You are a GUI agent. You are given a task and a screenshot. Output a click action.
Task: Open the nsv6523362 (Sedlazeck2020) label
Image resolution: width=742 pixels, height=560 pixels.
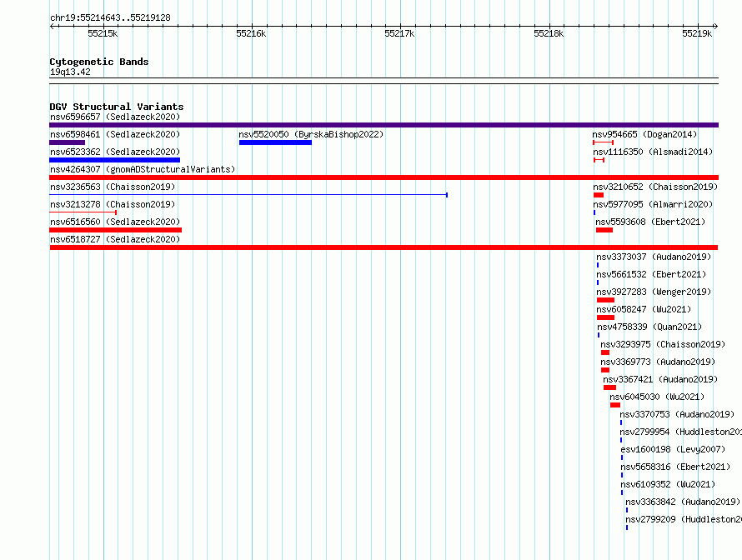pyautogui.click(x=115, y=152)
